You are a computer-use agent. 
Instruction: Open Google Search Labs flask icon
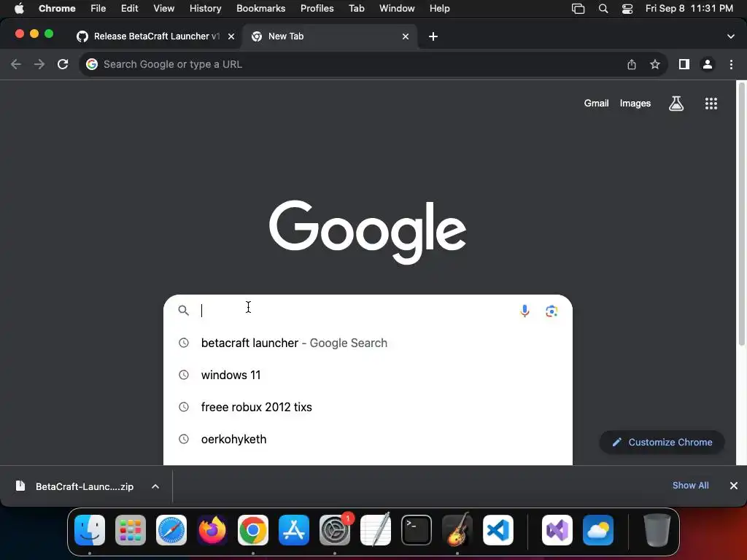pos(676,104)
